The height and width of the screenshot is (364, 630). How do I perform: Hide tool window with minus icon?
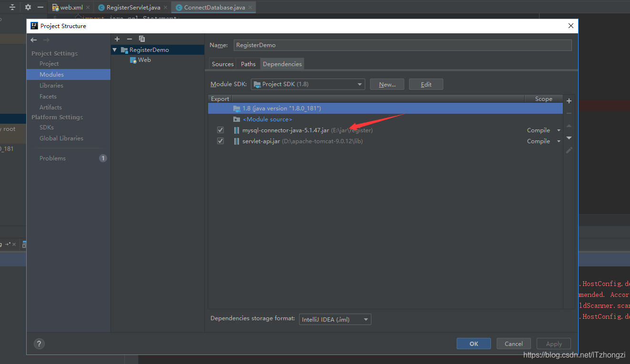(41, 7)
